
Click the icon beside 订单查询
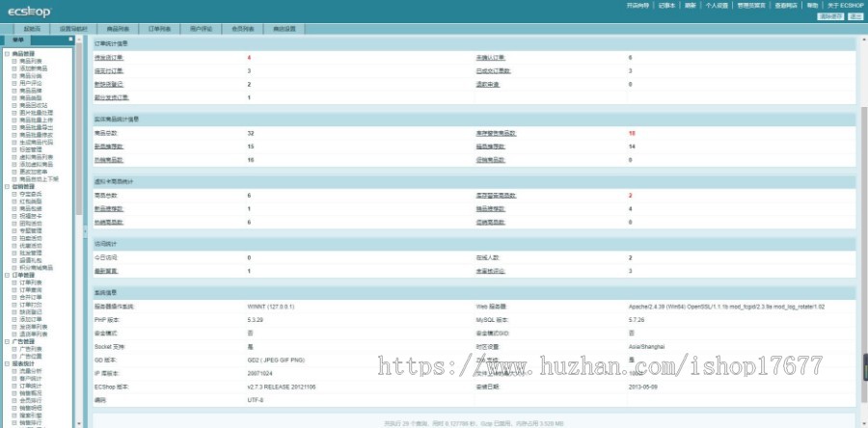pyautogui.click(x=14, y=290)
